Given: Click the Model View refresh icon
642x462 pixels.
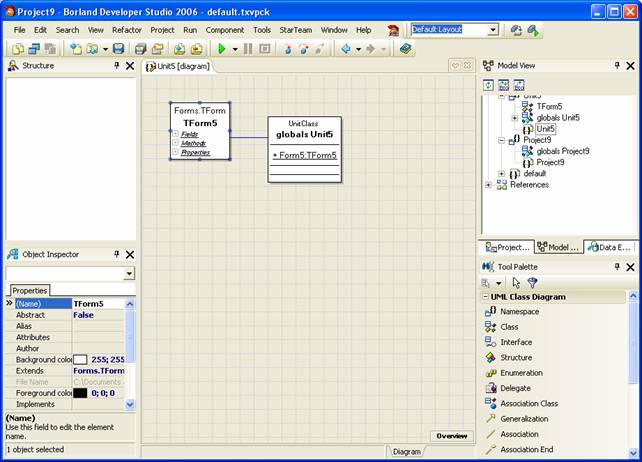Looking at the screenshot, I should point(489,85).
